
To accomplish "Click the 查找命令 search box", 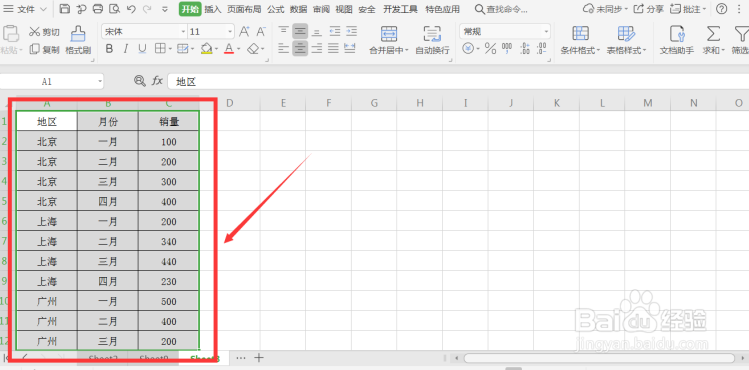I will click(x=501, y=9).
